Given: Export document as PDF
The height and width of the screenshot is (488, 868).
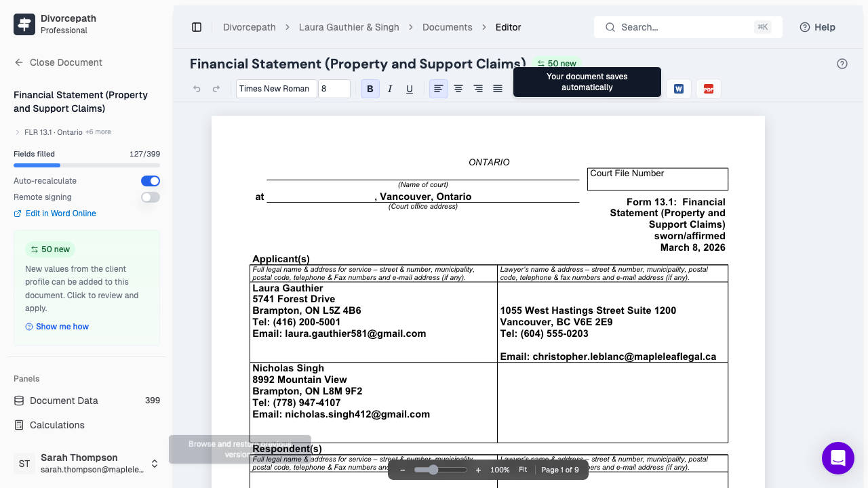Looking at the screenshot, I should tap(709, 89).
